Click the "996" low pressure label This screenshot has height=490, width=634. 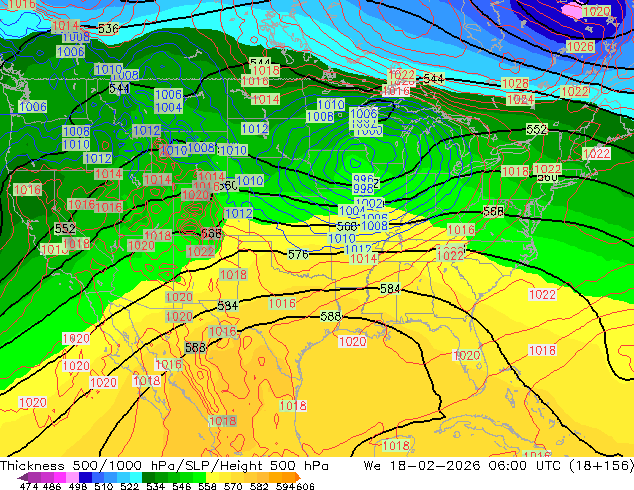(x=363, y=180)
